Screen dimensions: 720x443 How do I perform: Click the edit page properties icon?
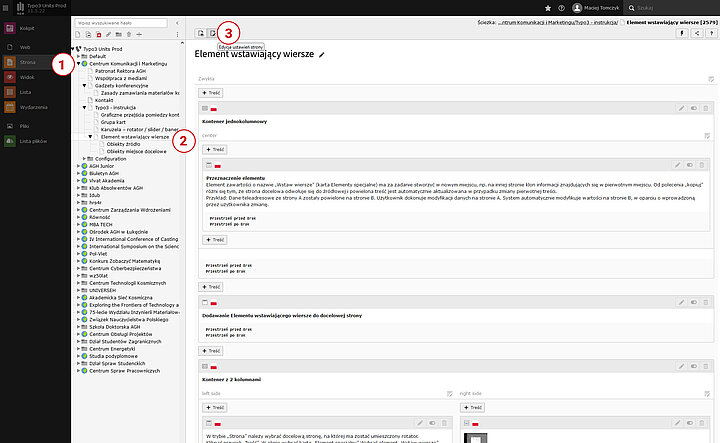(x=212, y=34)
